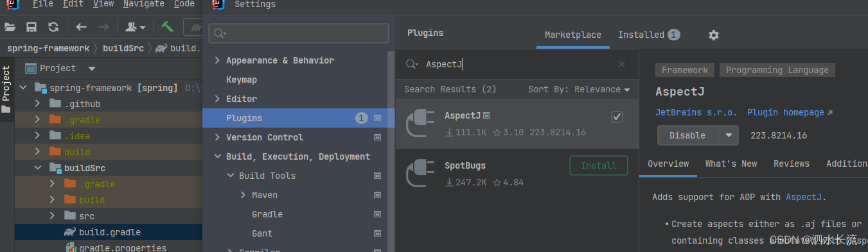Click the AspectJ plugin search field
Viewport: 868px width, 252px height.
click(517, 64)
